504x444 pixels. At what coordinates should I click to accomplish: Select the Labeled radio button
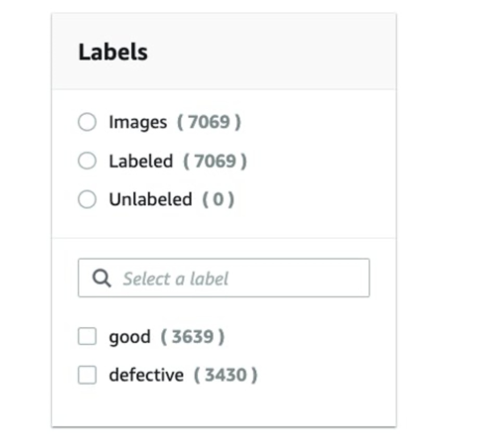pyautogui.click(x=87, y=161)
